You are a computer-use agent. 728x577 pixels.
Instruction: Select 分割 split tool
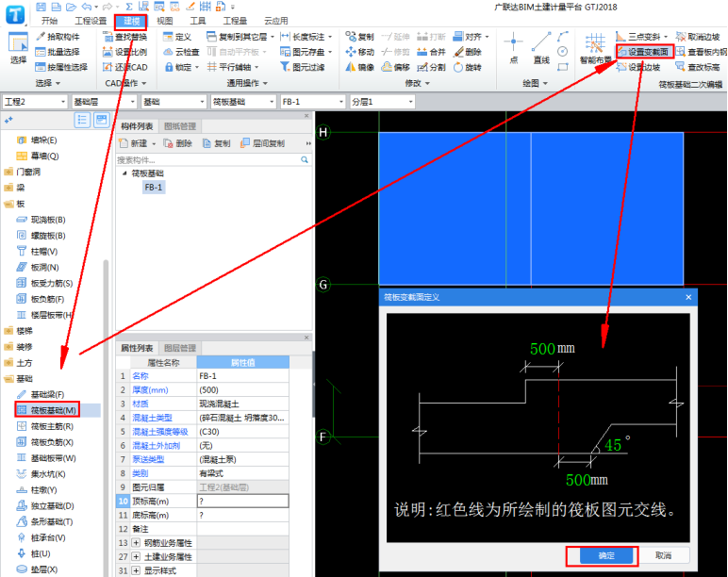pyautogui.click(x=431, y=67)
